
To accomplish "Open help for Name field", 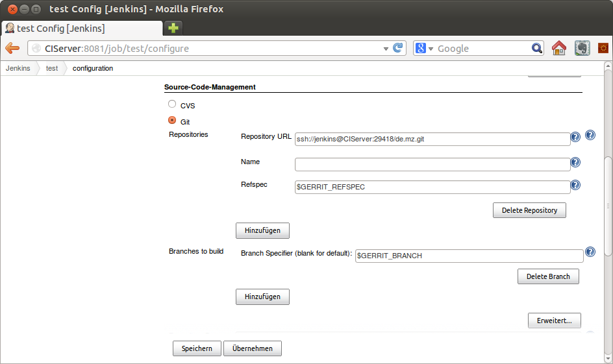I will 575,162.
